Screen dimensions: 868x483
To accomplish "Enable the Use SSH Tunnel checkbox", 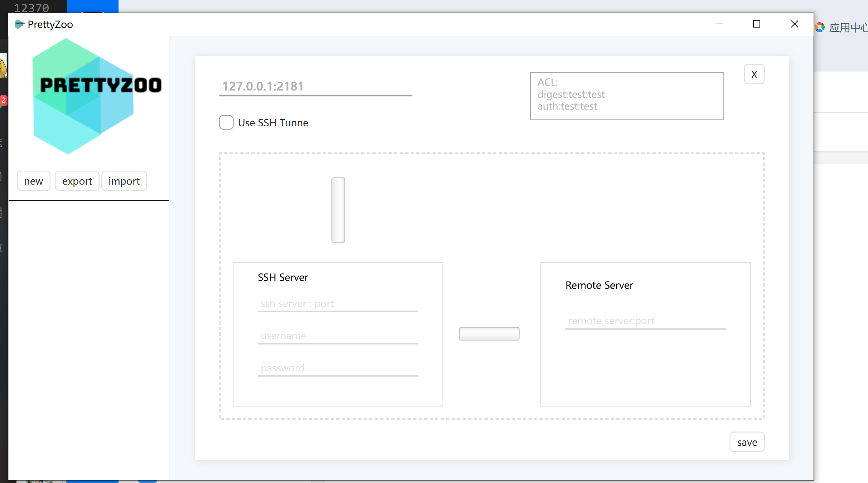I will coord(226,122).
